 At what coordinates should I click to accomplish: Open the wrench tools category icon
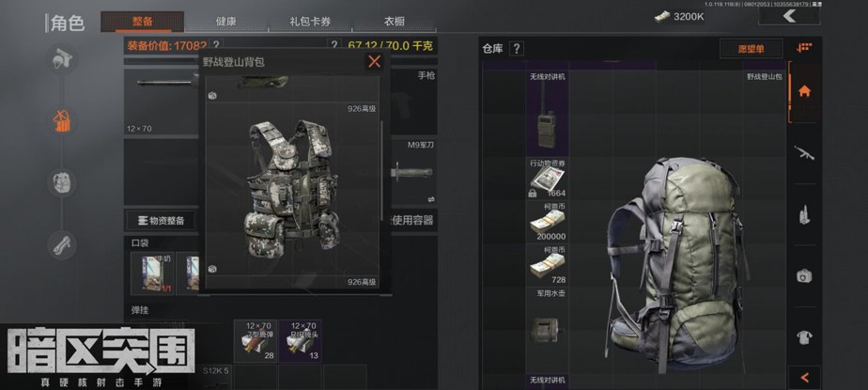(x=61, y=245)
